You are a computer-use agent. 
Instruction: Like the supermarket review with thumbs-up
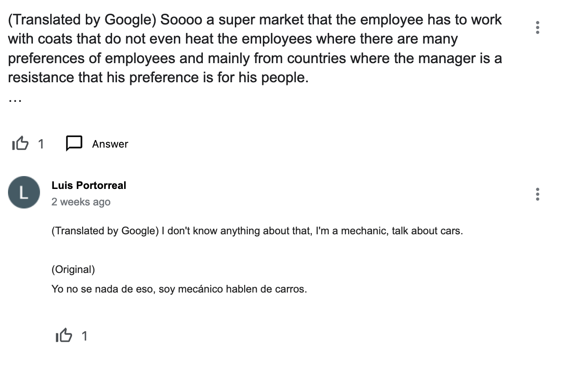(20, 144)
